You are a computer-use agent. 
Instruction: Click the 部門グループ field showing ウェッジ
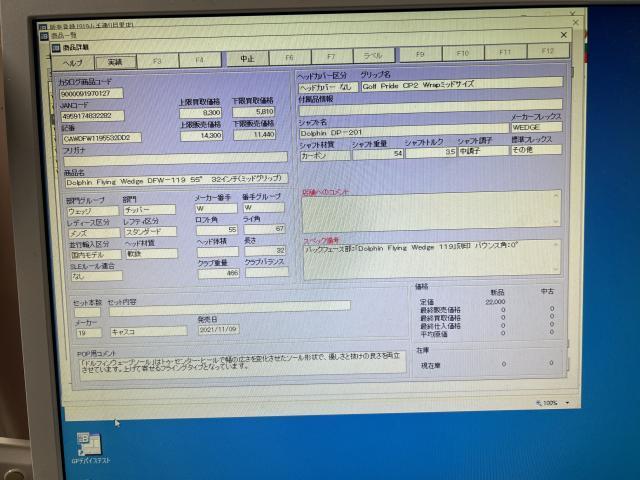[93, 211]
